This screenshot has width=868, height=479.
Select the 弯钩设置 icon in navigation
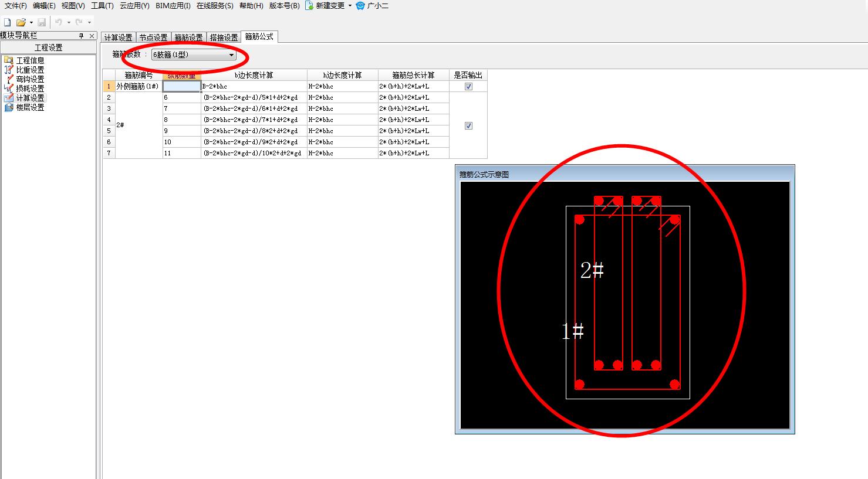pyautogui.click(x=8, y=79)
